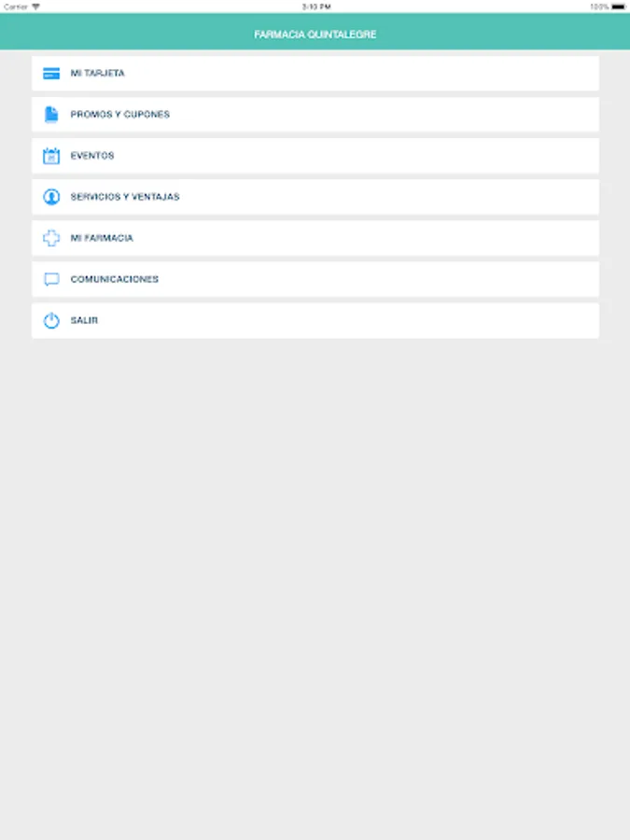Screen dimensions: 630x840
Task: Tap the FARMACIA QUINTALEGRE header title
Action: pyautogui.click(x=315, y=35)
